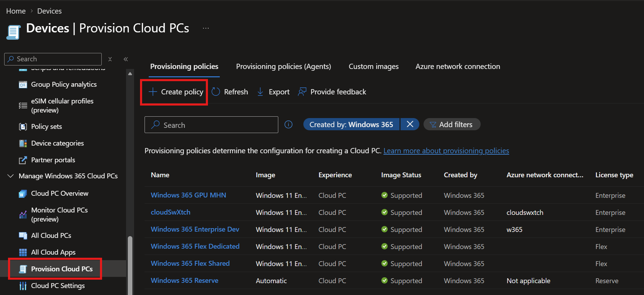Viewport: 644px width, 295px height.
Task: Click the 'w365' network connection cell
Action: click(x=514, y=230)
